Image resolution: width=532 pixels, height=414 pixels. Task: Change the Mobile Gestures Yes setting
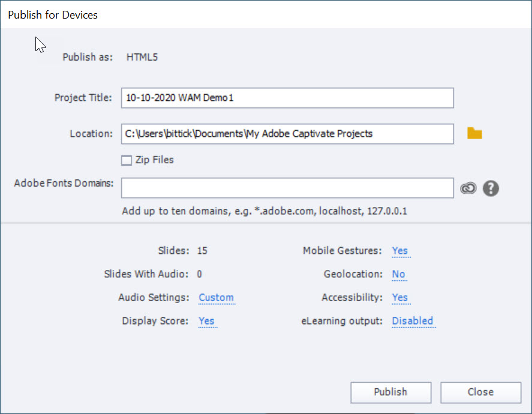pyautogui.click(x=400, y=251)
